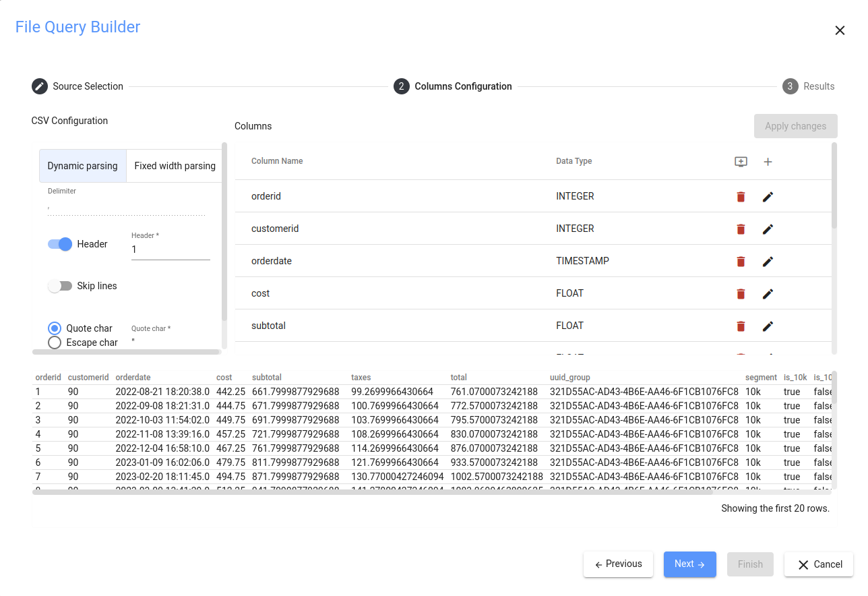Select the Quote char radio button
This screenshot has height=596, width=868.
pyautogui.click(x=55, y=328)
